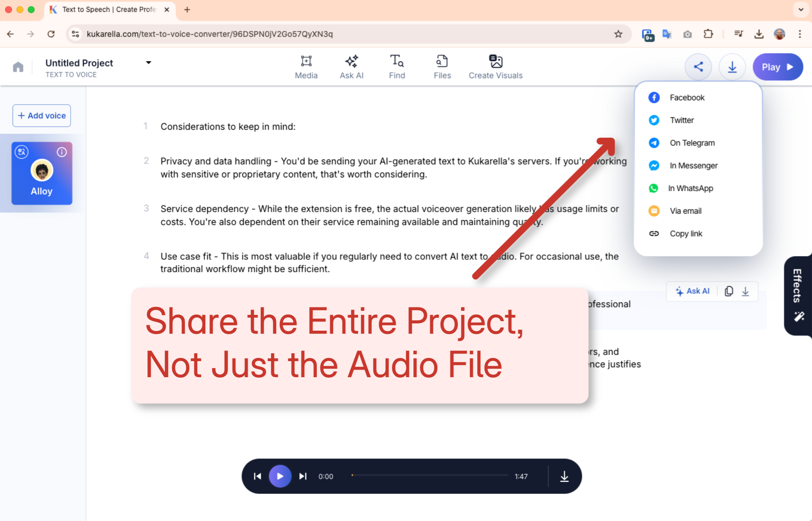This screenshot has width=812, height=521.
Task: Download paragraph audio next to Ask AI
Action: pos(745,291)
